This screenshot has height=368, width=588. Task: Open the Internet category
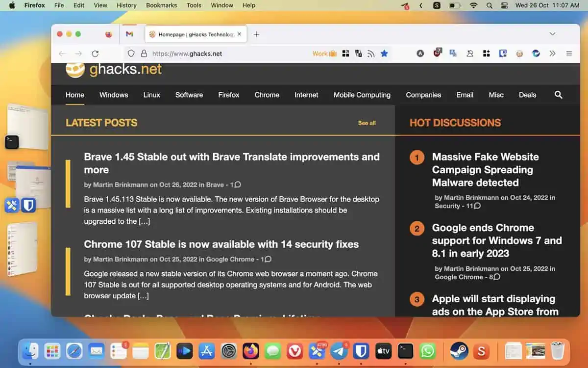click(x=306, y=95)
